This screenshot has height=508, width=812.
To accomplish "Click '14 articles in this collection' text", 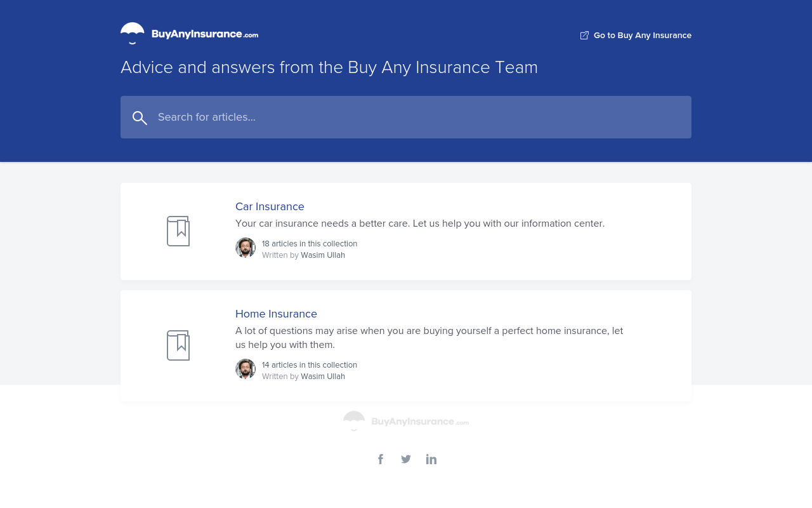I will (x=310, y=365).
